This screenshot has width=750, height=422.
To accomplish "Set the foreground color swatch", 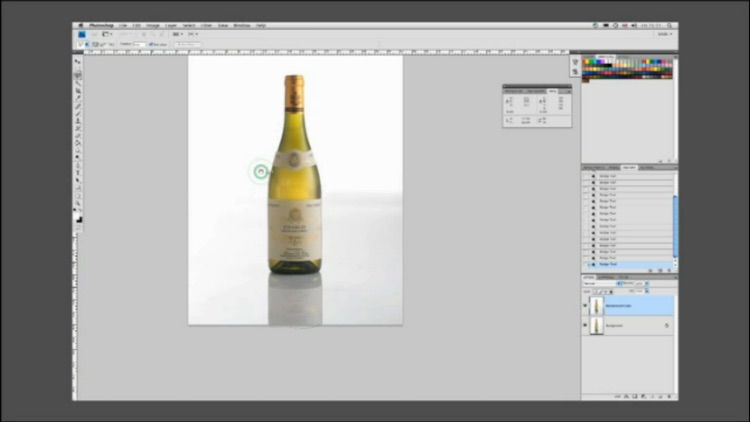I will [77, 217].
